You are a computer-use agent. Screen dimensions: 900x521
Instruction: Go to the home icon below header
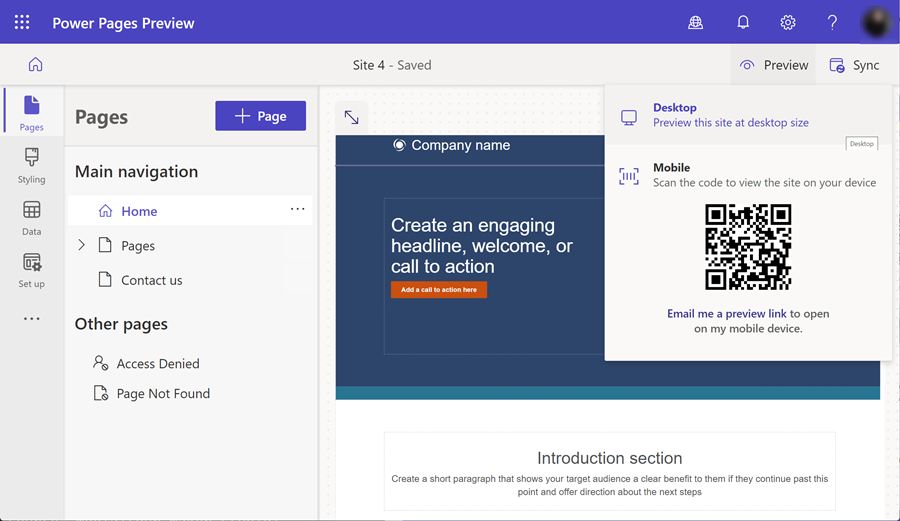tap(36, 64)
